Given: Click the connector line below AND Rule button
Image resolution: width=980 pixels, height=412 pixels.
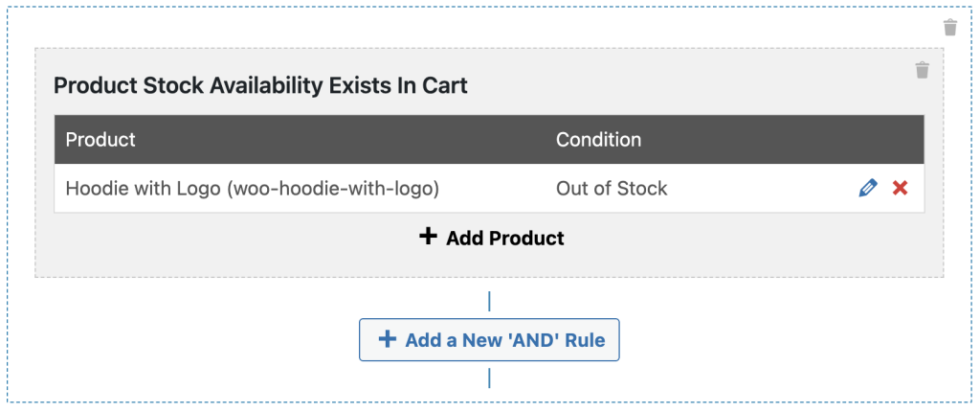Looking at the screenshot, I should click(489, 378).
